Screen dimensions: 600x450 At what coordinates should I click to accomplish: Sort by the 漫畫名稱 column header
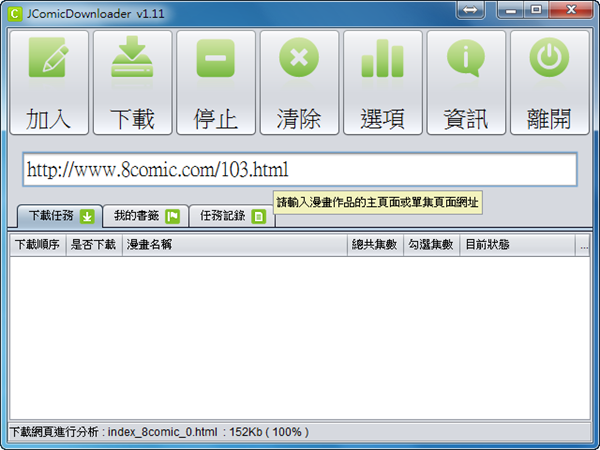click(235, 245)
